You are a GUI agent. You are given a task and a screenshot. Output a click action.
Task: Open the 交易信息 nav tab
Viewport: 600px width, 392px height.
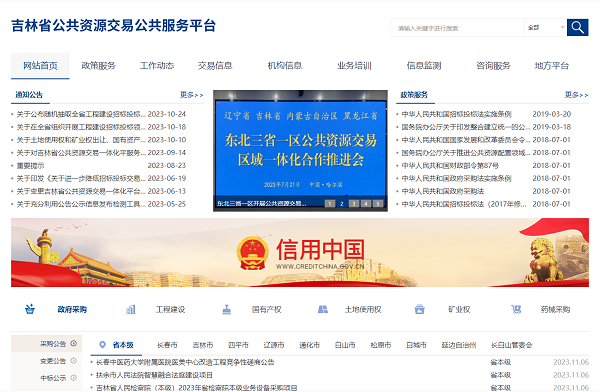[x=215, y=66]
